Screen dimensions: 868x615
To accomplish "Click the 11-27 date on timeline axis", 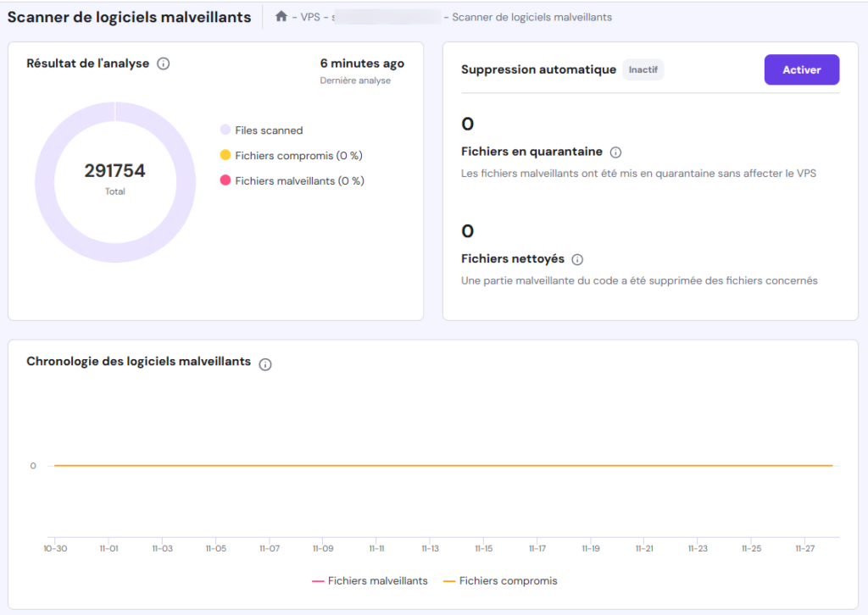I will tap(804, 549).
